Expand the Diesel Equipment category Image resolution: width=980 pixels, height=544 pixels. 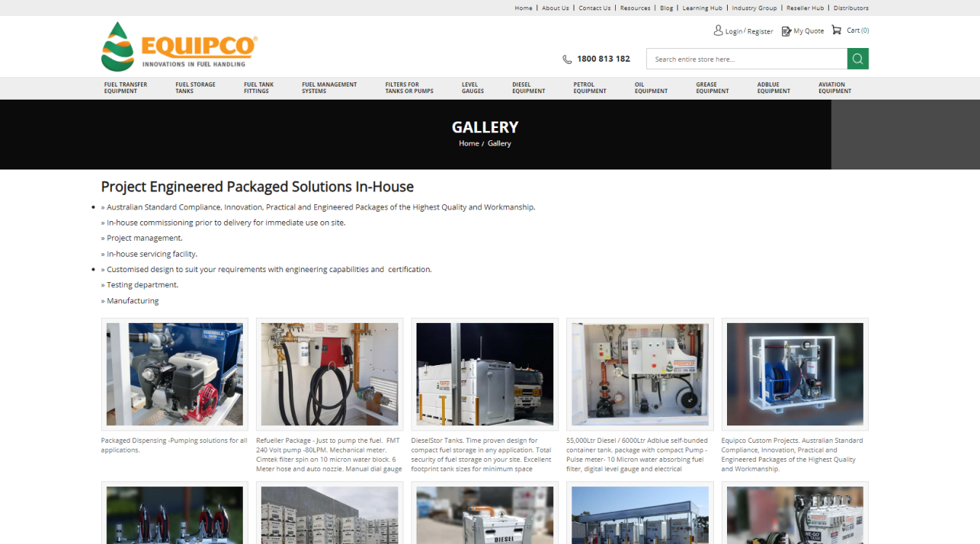pos(528,88)
